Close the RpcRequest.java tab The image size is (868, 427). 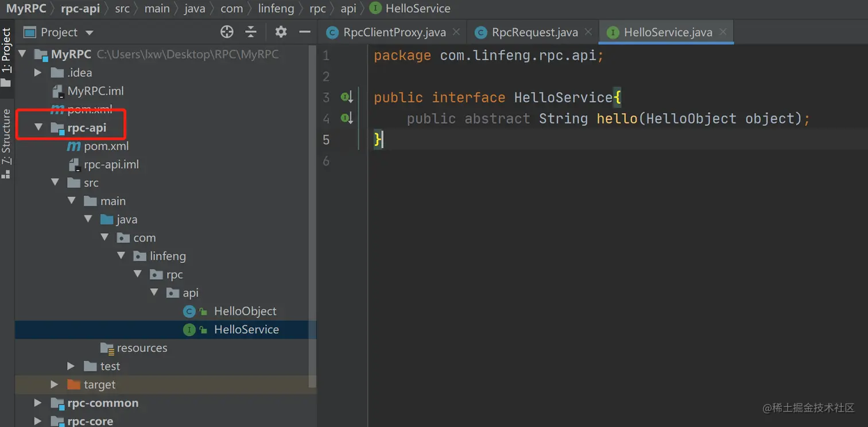(x=588, y=32)
